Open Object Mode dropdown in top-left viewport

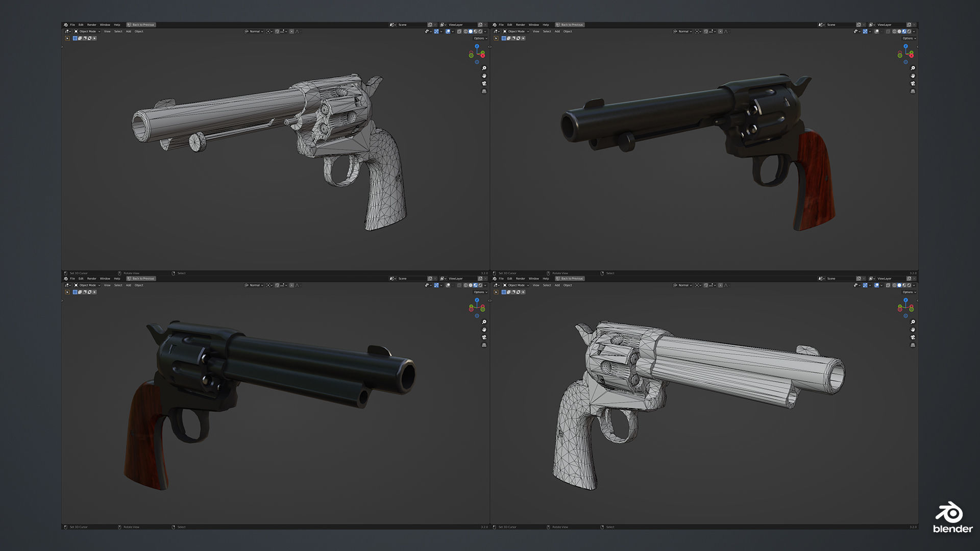coord(87,31)
